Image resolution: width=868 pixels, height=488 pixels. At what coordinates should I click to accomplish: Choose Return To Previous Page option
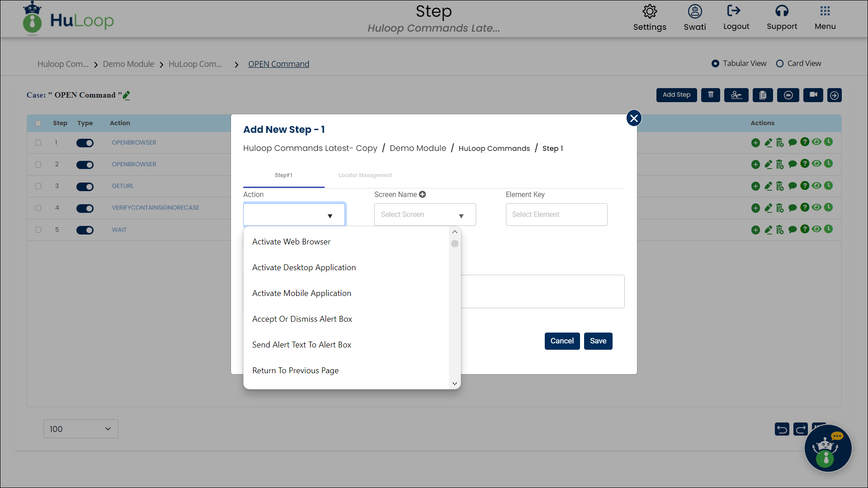[346, 371]
